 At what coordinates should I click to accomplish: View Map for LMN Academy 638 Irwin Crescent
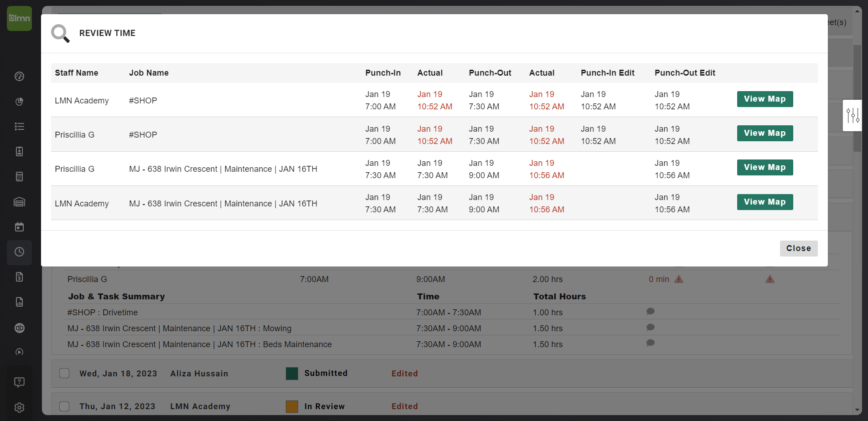765,202
